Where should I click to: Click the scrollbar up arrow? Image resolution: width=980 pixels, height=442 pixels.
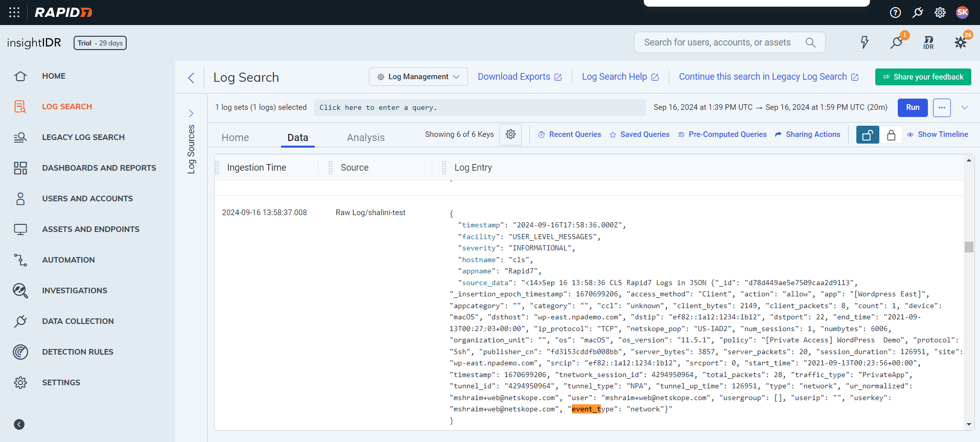click(x=969, y=160)
